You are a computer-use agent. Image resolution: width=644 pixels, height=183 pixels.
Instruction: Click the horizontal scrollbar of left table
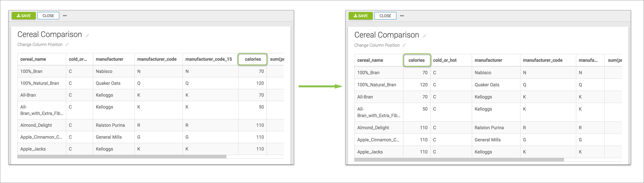122,157
